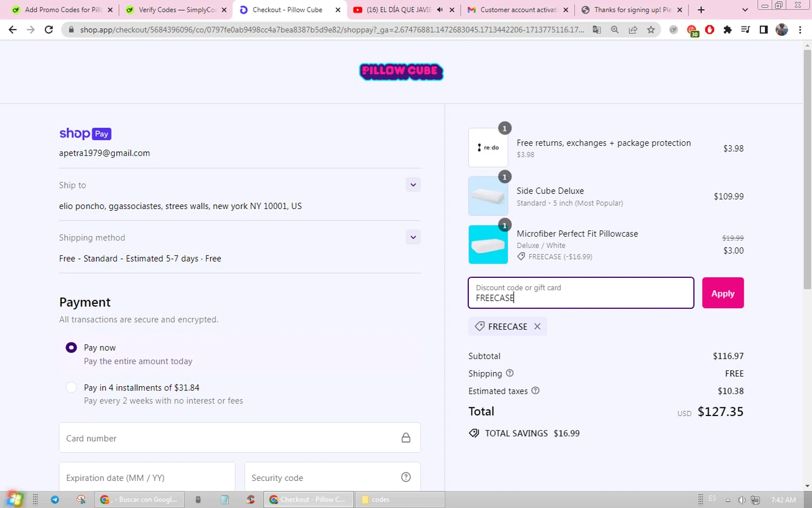The image size is (812, 508).
Task: Show security code help icon
Action: pyautogui.click(x=406, y=477)
